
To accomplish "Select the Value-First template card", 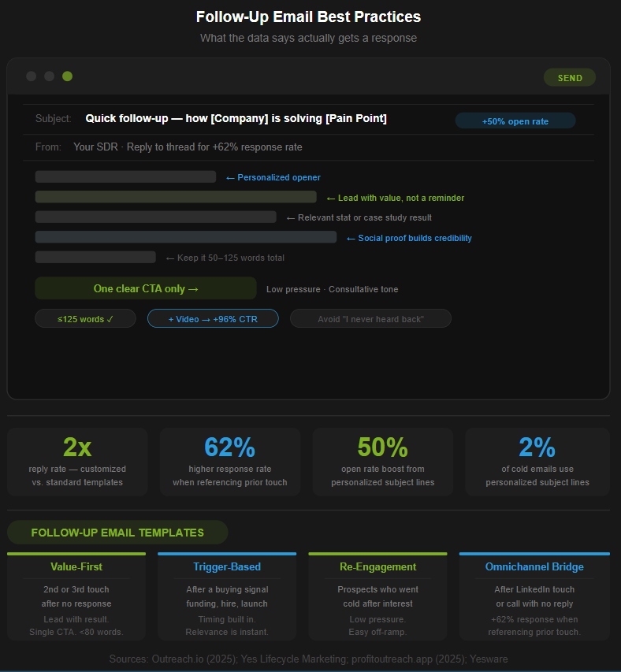I will point(76,596).
